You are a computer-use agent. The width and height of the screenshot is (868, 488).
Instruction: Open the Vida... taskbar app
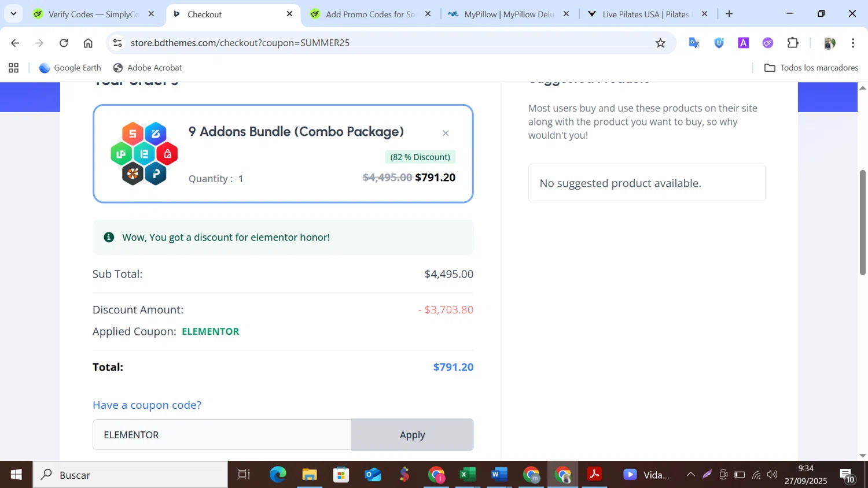click(646, 475)
